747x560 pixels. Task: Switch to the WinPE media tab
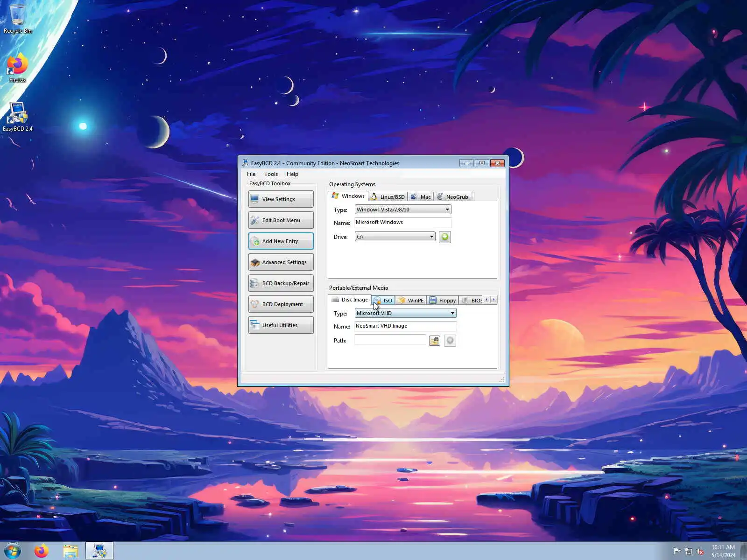tap(411, 301)
